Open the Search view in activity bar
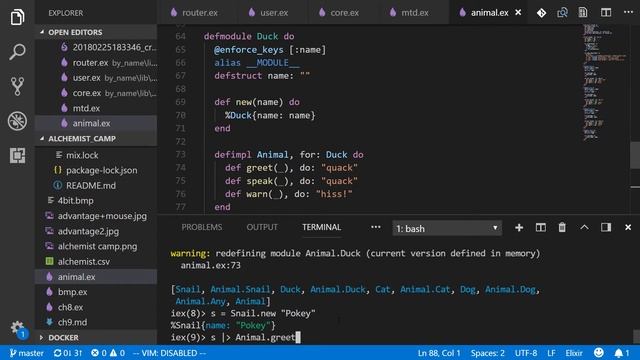The image size is (640, 360). pos(17,52)
